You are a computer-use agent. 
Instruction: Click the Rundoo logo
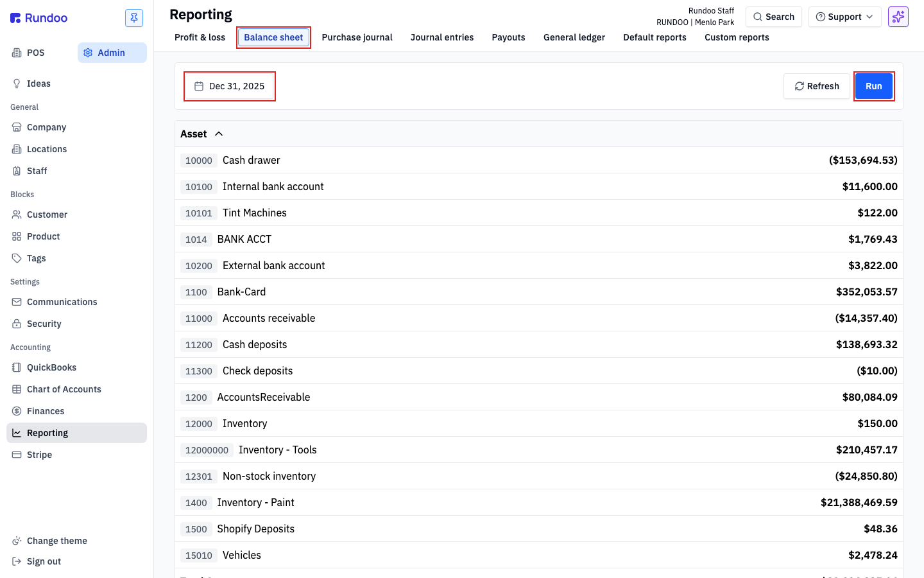tap(38, 18)
